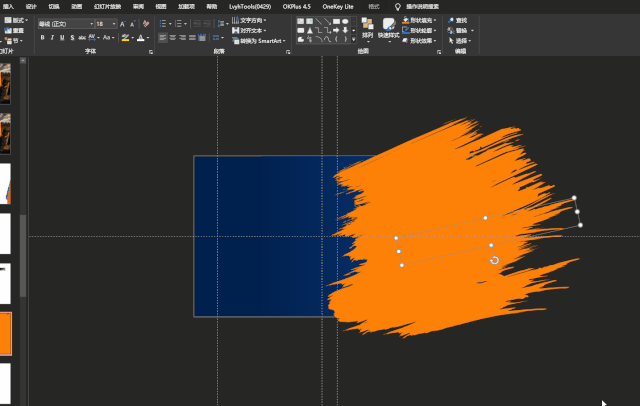
Task: Enable right text alignment
Action: 182,38
